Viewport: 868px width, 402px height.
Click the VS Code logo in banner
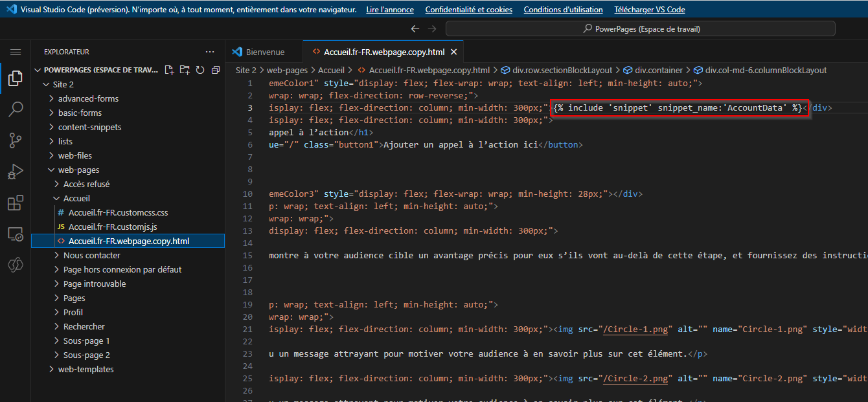11,9
